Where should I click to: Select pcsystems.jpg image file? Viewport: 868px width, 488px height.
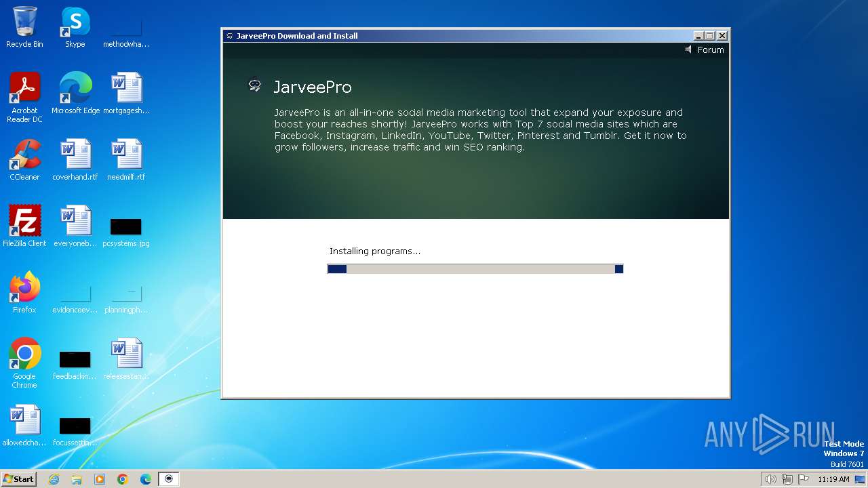(x=126, y=232)
